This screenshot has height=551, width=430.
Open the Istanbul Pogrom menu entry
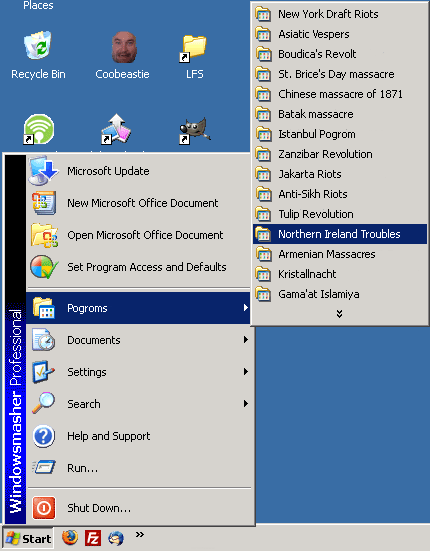click(340, 134)
